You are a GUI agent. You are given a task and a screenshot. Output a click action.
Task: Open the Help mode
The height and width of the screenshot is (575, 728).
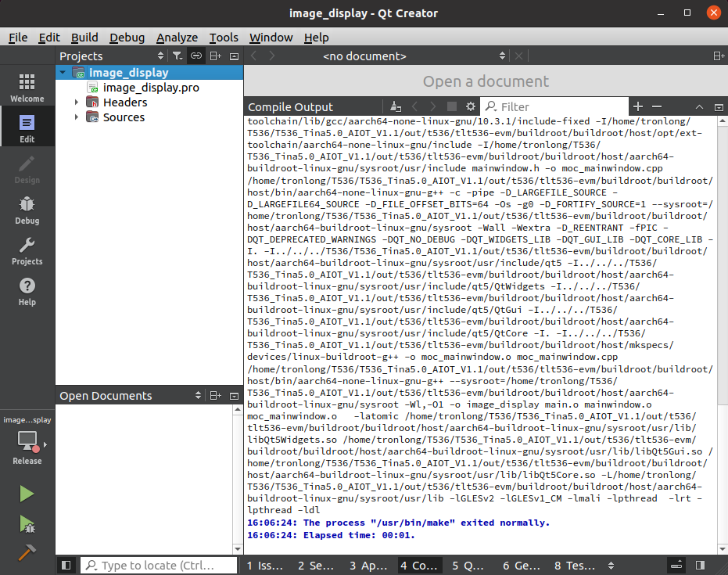pos(27,292)
